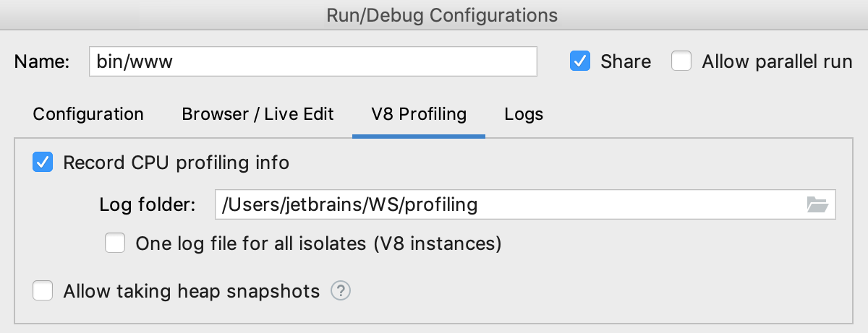
Task: Switch to the Configuration tab
Action: (88, 114)
